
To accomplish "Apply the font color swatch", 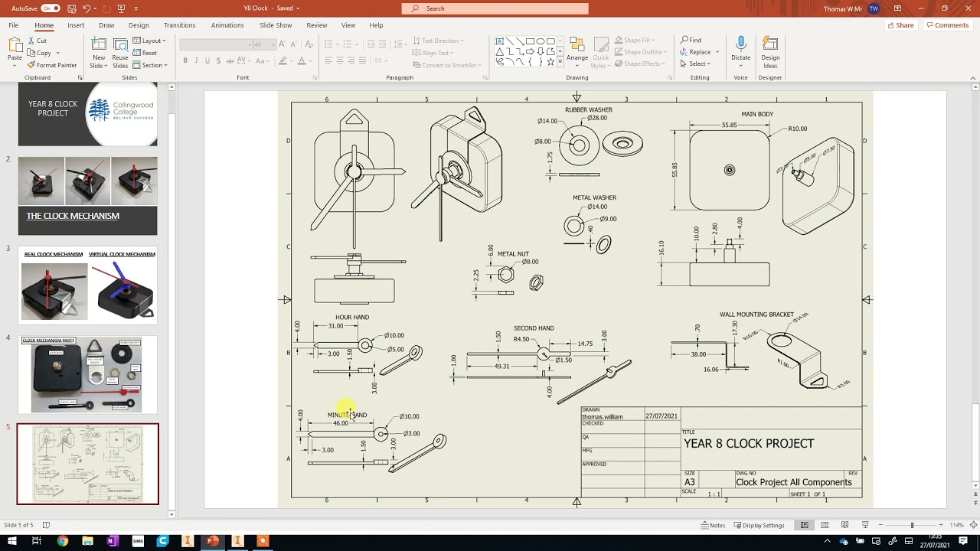I will point(301,60).
